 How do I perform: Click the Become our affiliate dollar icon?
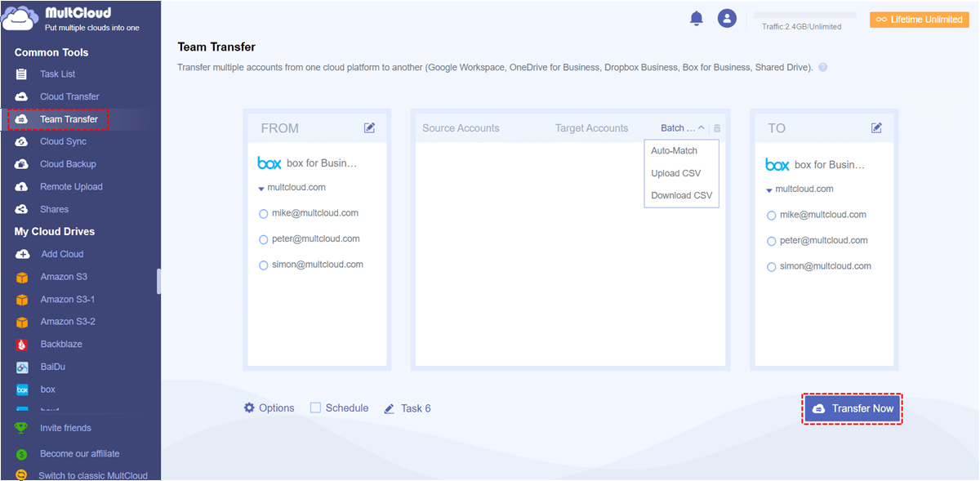point(22,454)
